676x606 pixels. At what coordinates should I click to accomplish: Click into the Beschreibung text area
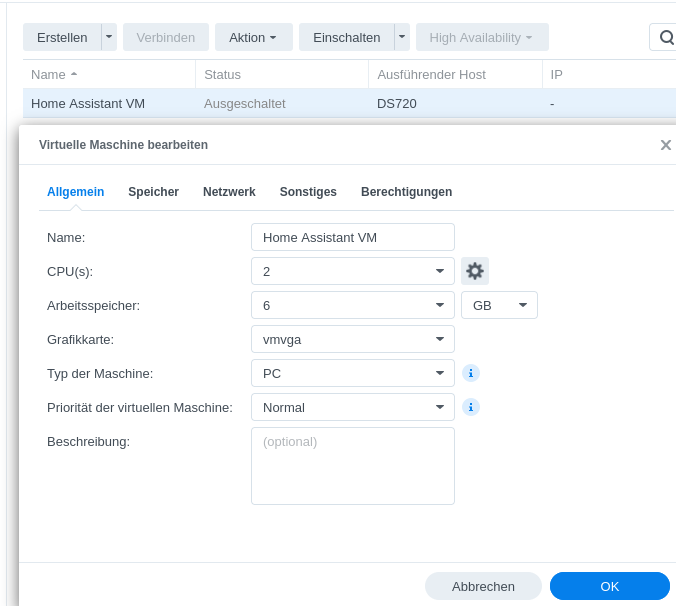coord(352,466)
